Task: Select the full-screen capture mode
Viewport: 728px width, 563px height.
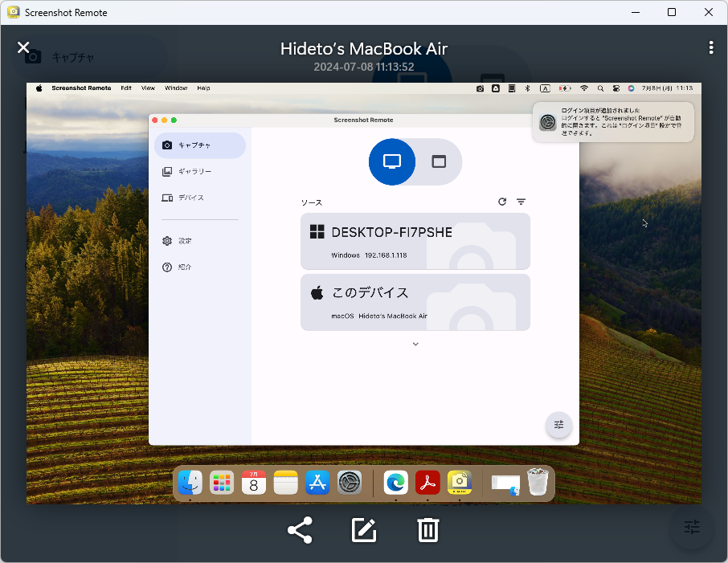Action: coord(392,161)
